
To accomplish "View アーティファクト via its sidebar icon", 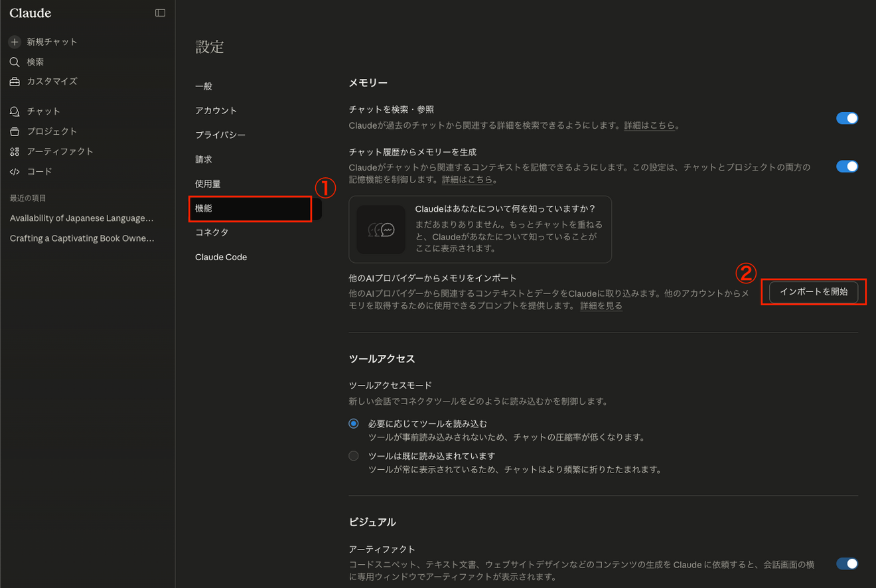I will 14,151.
